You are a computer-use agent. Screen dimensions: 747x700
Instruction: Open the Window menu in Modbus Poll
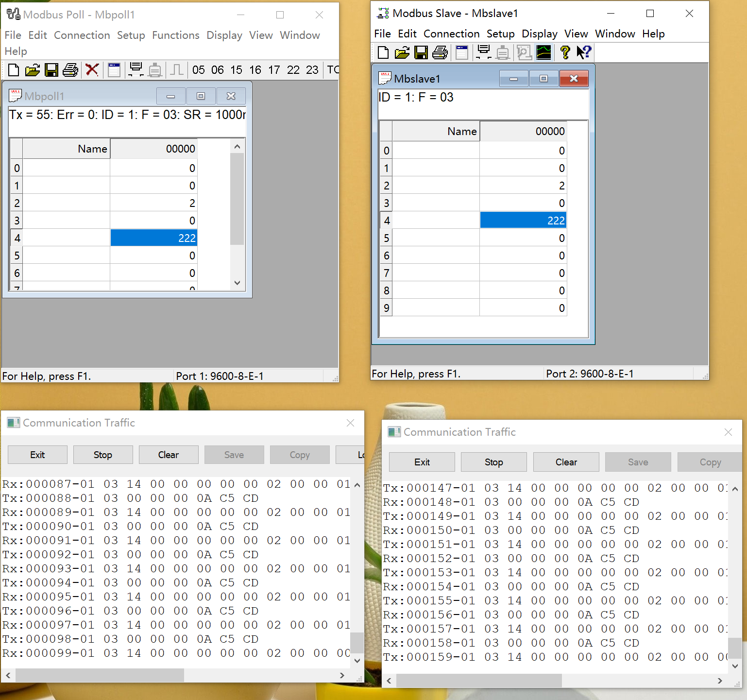pos(300,35)
